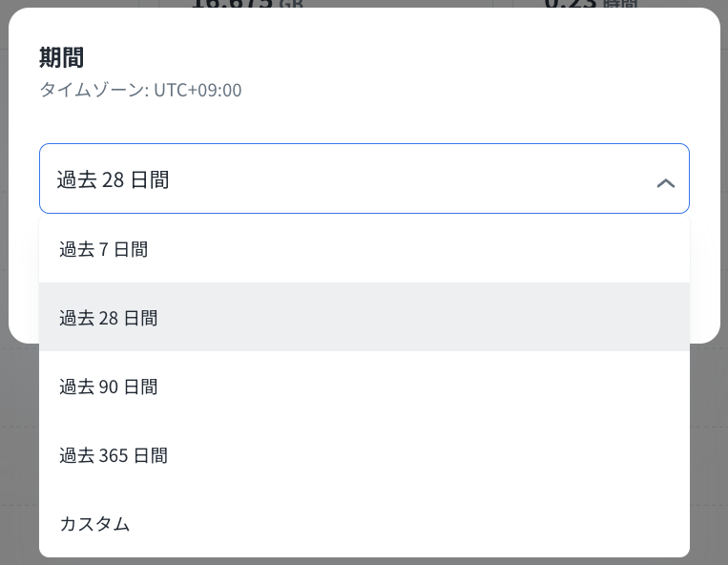Close the option list via the up arrow
The image size is (728, 565).
(666, 182)
